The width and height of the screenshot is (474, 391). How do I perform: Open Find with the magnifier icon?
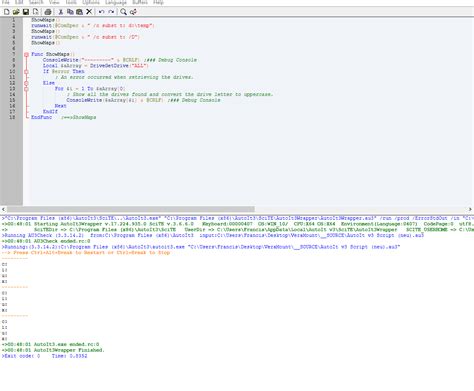click(123, 12)
